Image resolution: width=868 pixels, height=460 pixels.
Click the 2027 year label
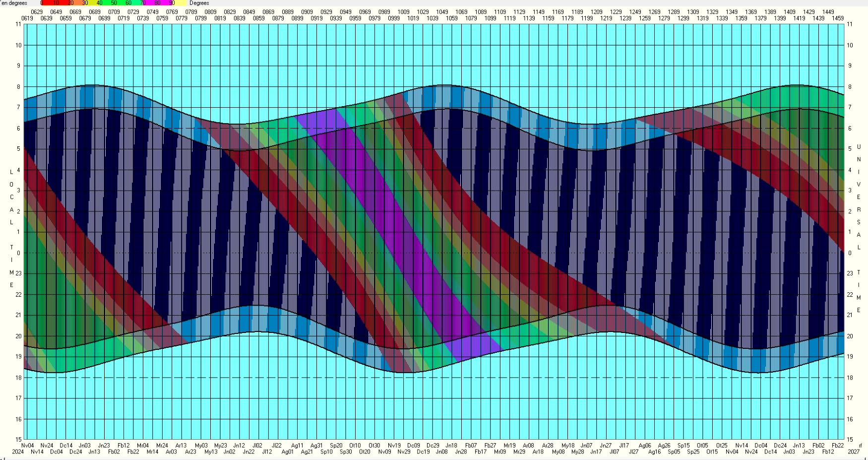[x=854, y=452]
